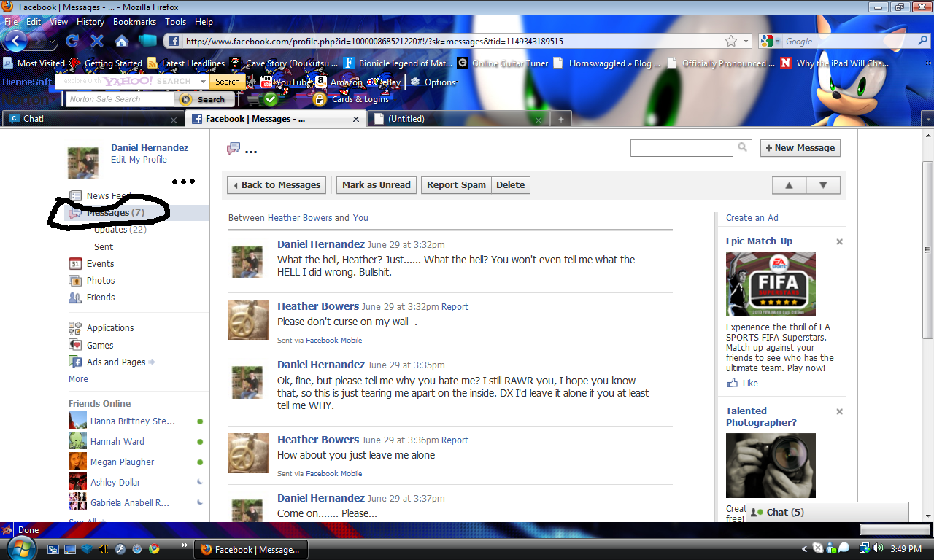Click the Facebook search magnifier icon
This screenshot has height=560, width=934.
(742, 147)
